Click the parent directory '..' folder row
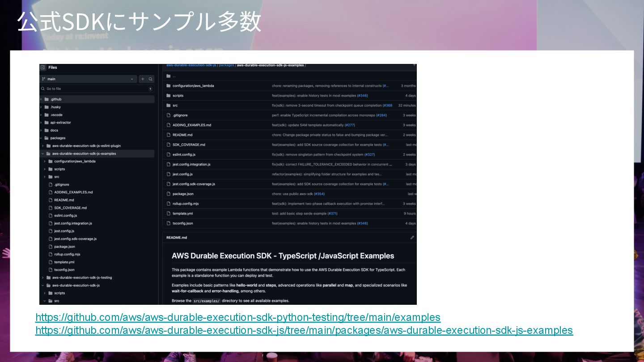Screen dimensions: 644x362 coord(289,76)
